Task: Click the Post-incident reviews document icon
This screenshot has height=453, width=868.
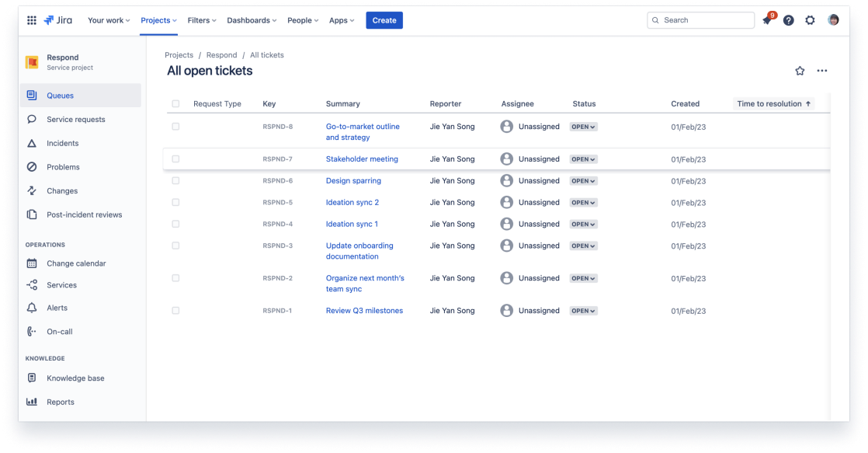Action: [x=32, y=214]
